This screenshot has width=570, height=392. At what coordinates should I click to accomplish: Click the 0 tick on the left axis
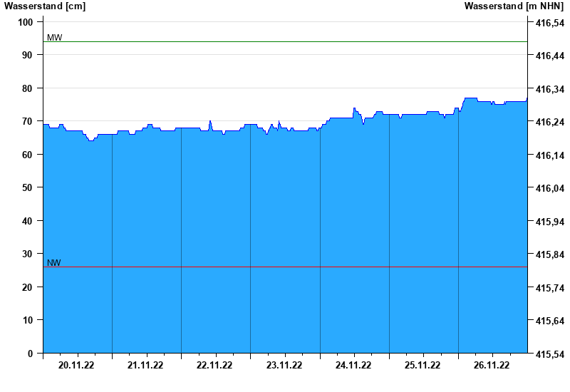pyautogui.click(x=30, y=354)
